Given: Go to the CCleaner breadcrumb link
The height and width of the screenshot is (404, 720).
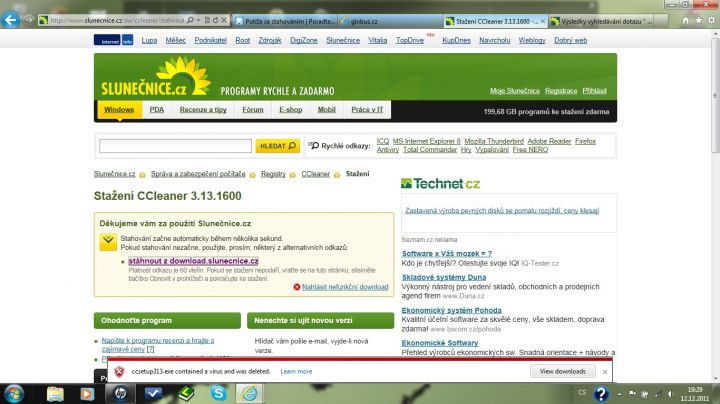Looking at the screenshot, I should pyautogui.click(x=315, y=174).
